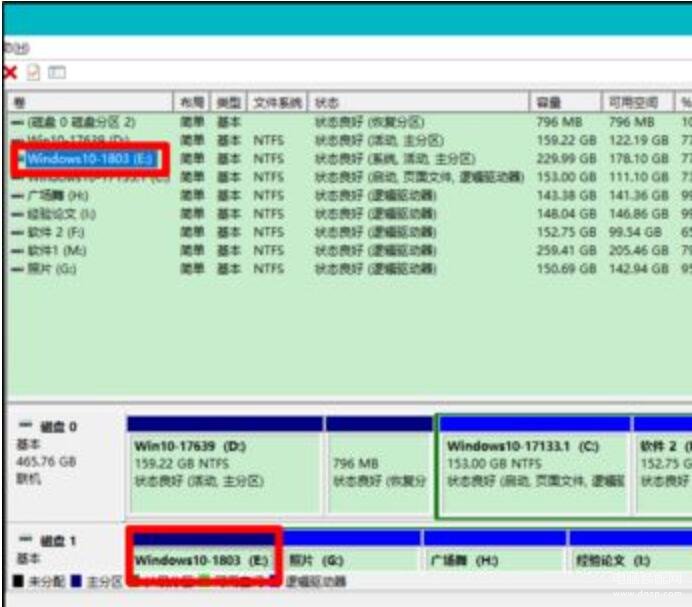Select the 广场舞 (H:) partition block on disk 1
Viewport: 692px width, 607px height.
pos(495,552)
